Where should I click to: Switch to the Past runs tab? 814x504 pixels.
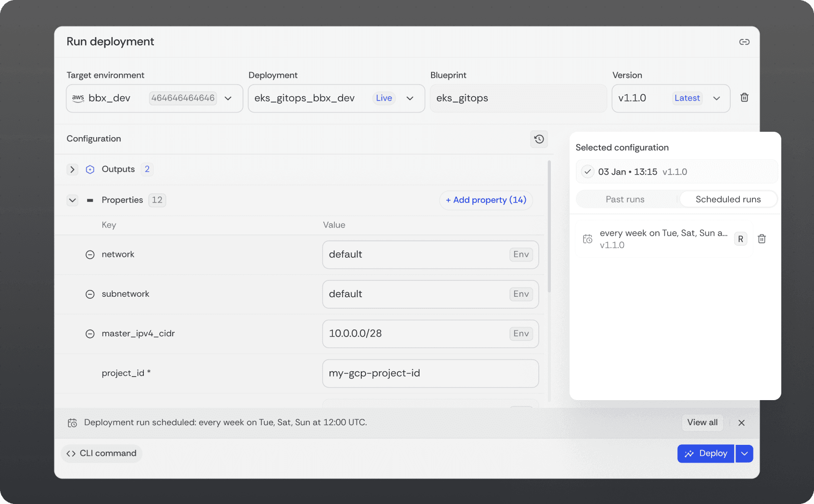[x=625, y=199]
